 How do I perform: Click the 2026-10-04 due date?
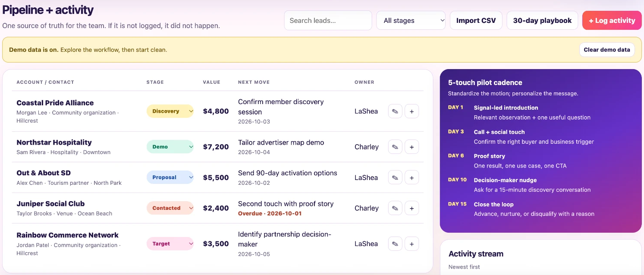[254, 152]
